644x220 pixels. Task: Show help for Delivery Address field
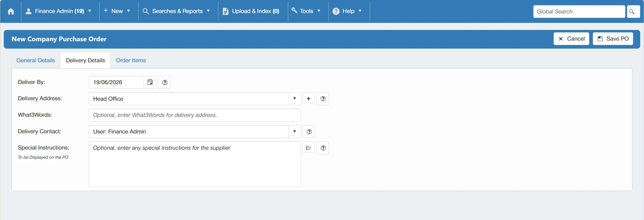[323, 99]
